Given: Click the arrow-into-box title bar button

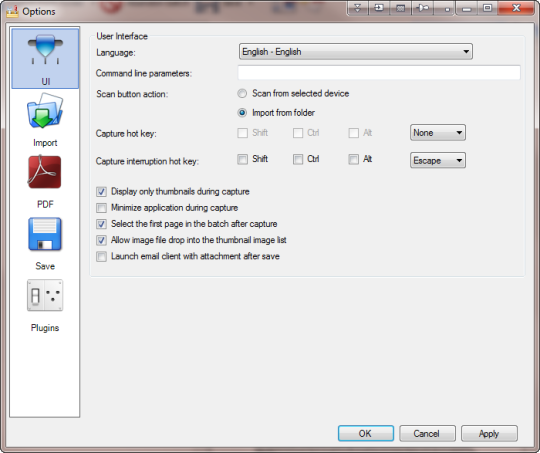Looking at the screenshot, I should 379,8.
